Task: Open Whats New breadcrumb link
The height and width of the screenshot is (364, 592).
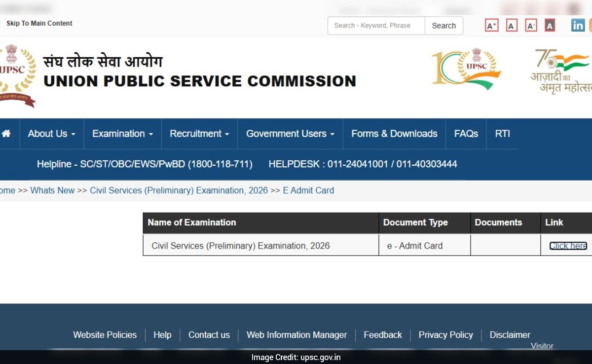Action: [52, 190]
